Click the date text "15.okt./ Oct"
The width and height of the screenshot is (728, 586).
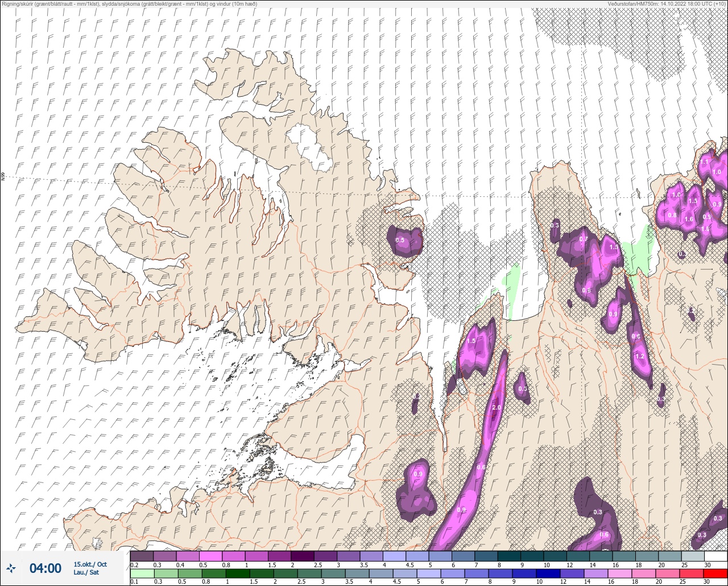90,564
